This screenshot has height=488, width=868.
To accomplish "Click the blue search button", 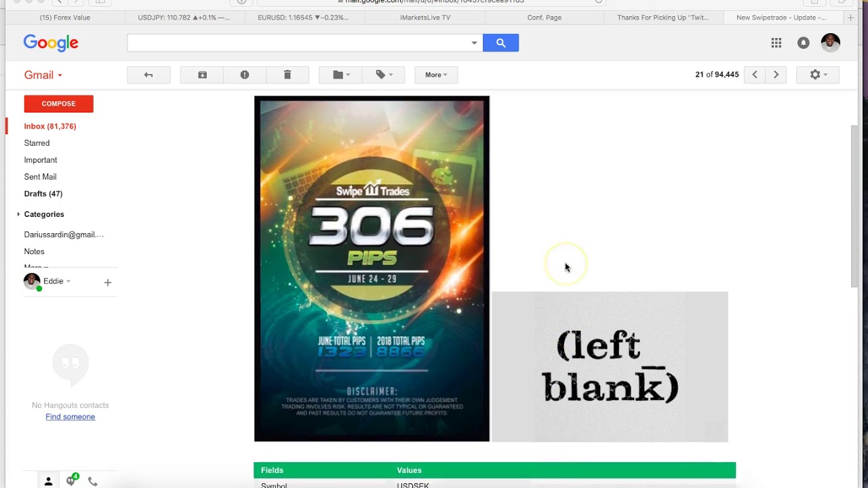I will [500, 43].
